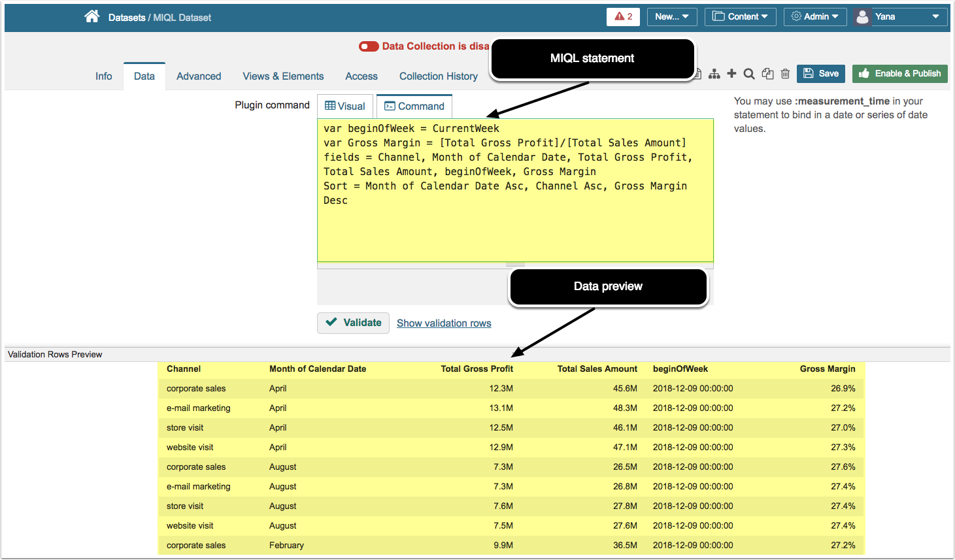This screenshot has height=560, width=955.
Task: Click the hierarchy tree icon in toolbar
Action: pos(714,74)
